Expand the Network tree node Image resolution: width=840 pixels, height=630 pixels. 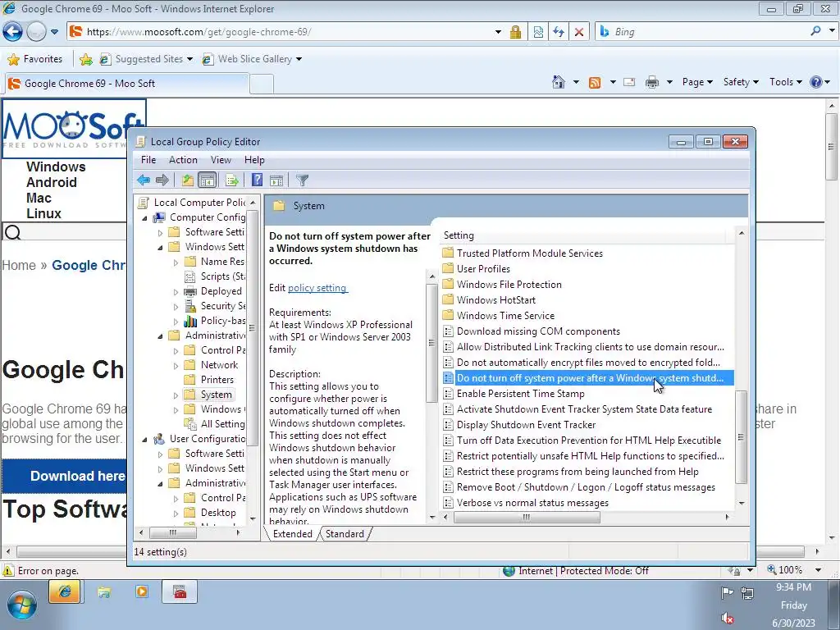pos(176,366)
